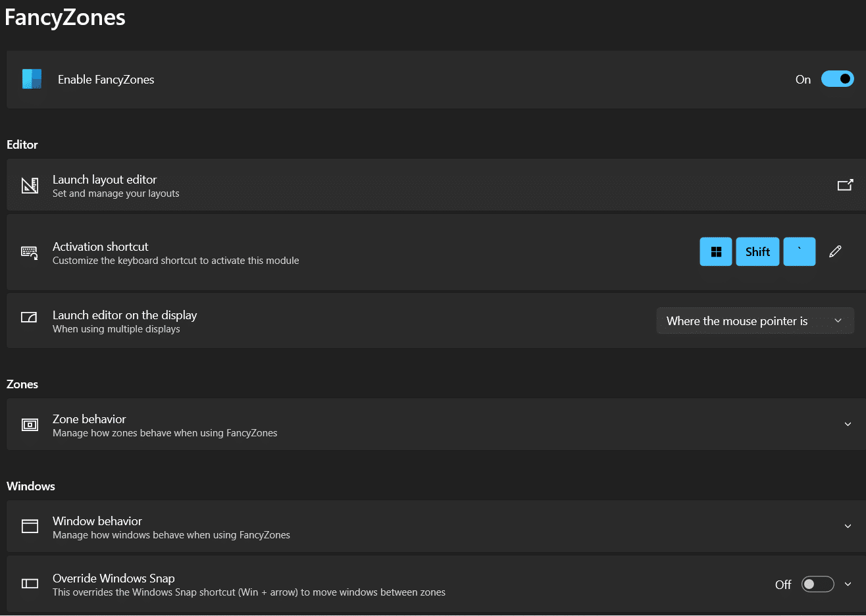Click the Zone behavior icon

click(x=30, y=424)
